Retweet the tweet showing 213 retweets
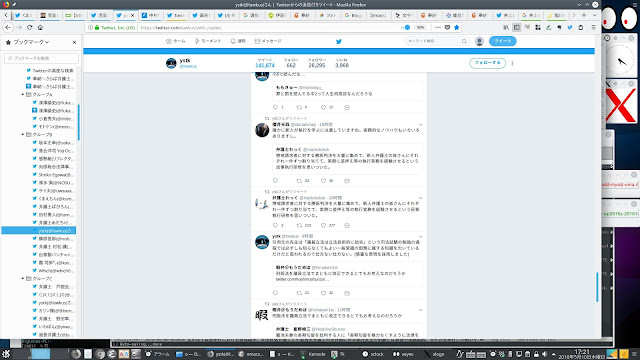Viewport: 640px width, 360px height. click(299, 225)
